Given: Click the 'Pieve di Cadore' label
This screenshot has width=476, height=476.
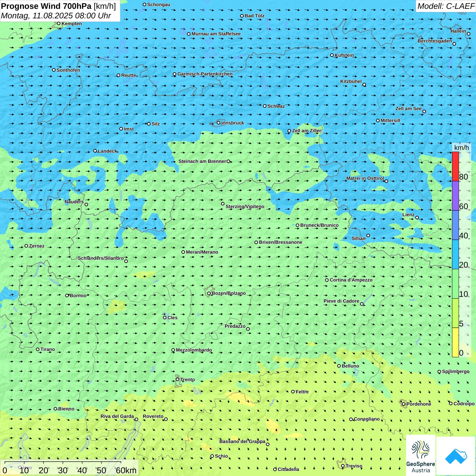Looking at the screenshot, I should coord(341,301).
